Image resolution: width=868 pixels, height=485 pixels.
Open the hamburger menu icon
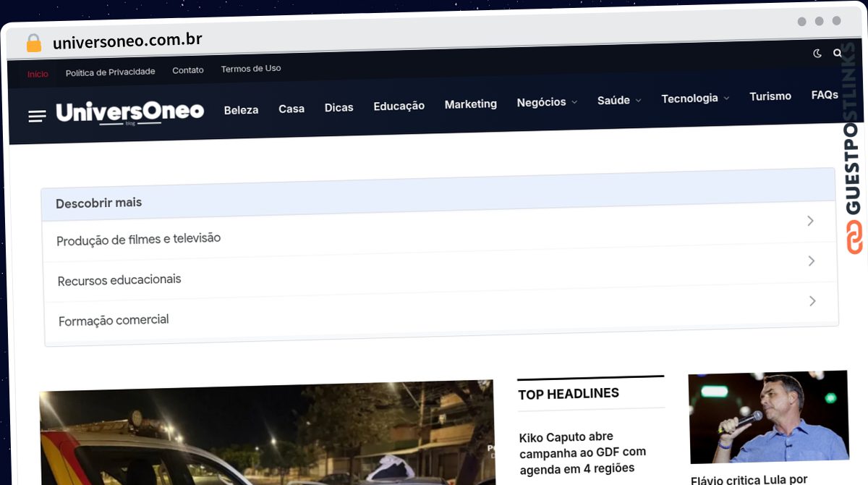coord(37,116)
